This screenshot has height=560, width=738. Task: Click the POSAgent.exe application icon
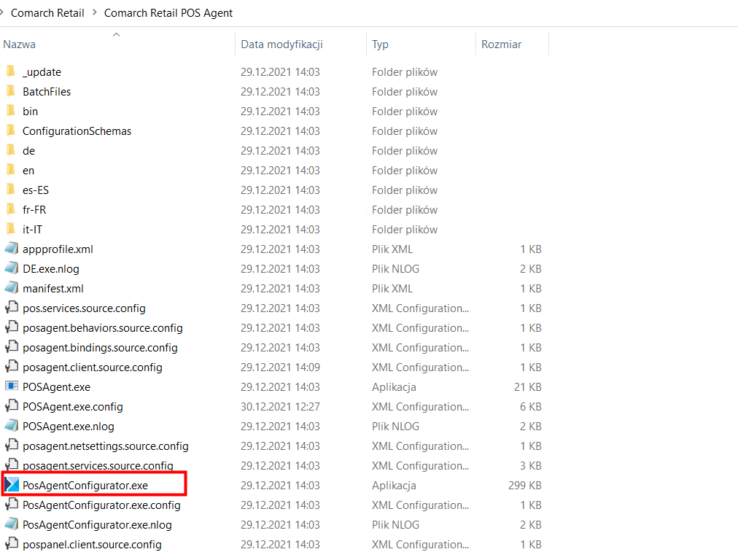tap(11, 386)
